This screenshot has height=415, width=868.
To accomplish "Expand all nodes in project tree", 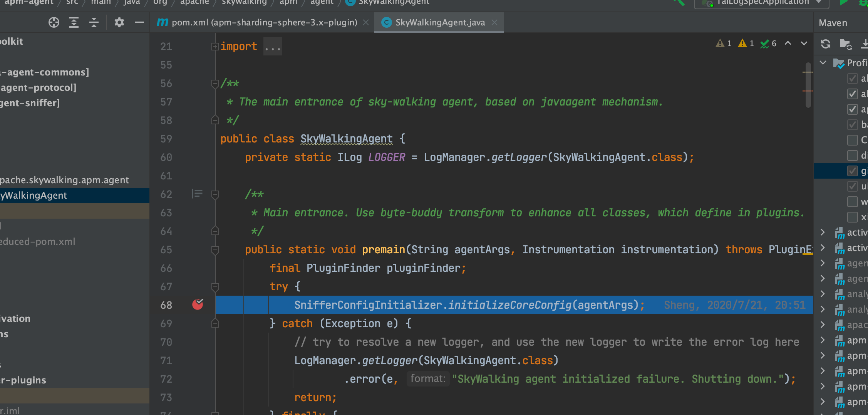I will pos(74,22).
